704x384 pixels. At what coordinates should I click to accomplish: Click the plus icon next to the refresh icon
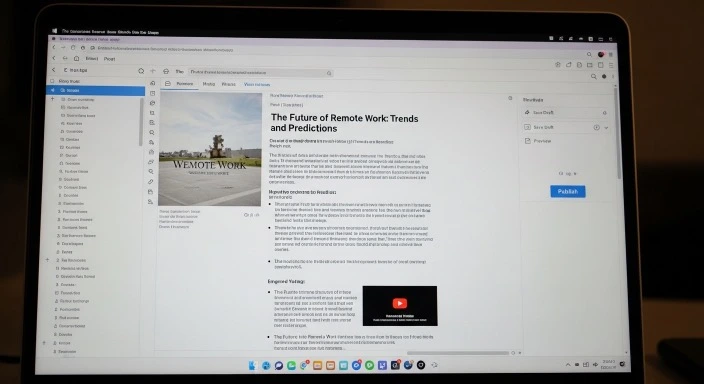click(x=153, y=71)
